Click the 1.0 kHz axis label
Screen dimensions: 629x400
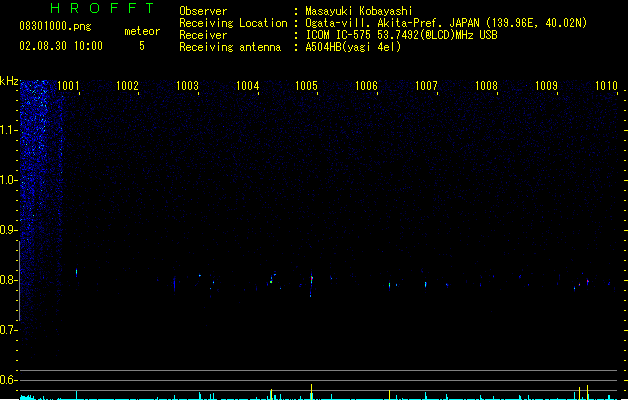(x=8, y=180)
